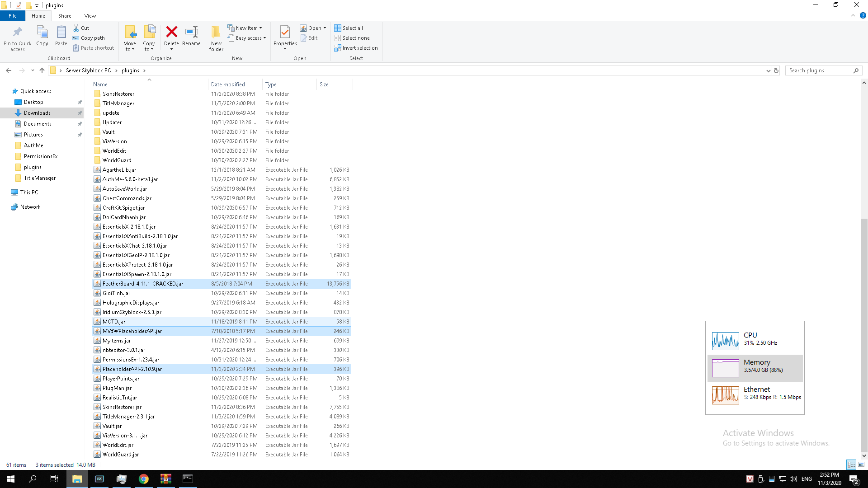Click the Delete icon in the ribbon

pyautogui.click(x=171, y=33)
